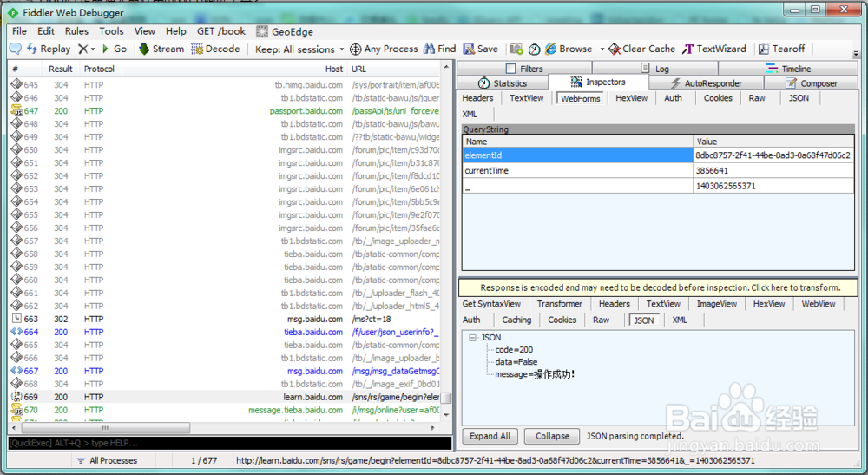
Task: Open the Help menu
Action: click(x=176, y=31)
